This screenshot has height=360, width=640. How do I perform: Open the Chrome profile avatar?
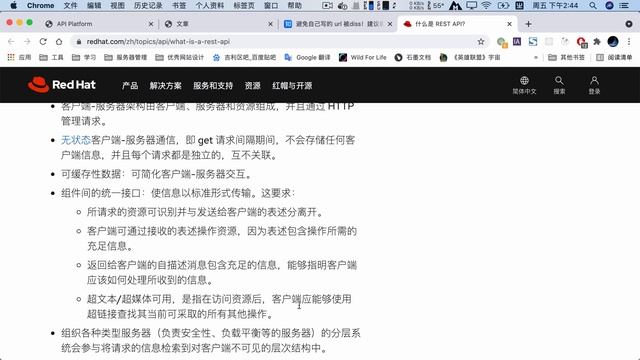tap(613, 41)
